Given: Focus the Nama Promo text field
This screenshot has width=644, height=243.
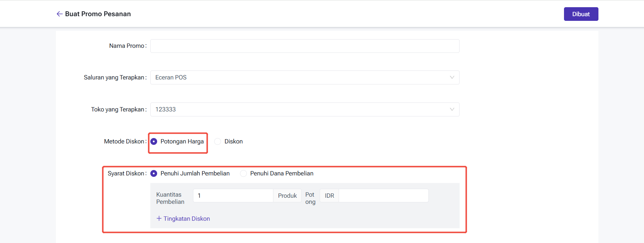Looking at the screenshot, I should [305, 46].
